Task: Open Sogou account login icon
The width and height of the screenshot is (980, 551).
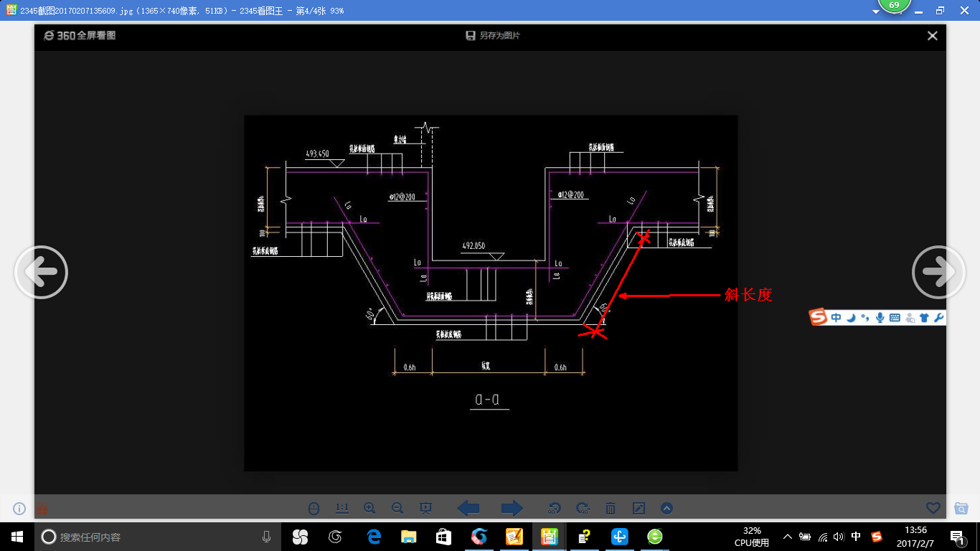Action: (910, 317)
